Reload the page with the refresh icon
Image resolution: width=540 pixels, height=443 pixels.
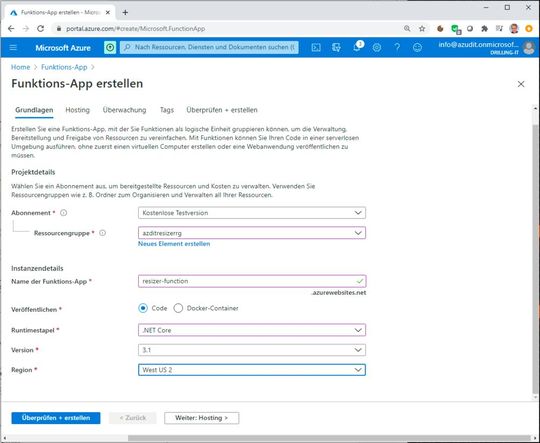click(x=41, y=29)
